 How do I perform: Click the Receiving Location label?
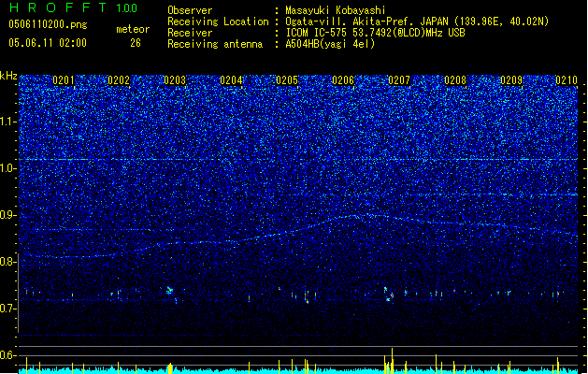point(218,22)
